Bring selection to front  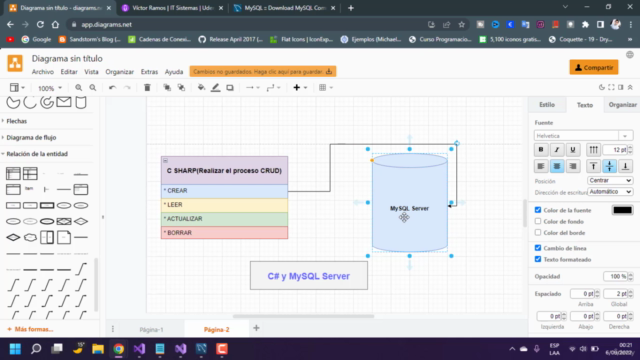tap(167, 88)
